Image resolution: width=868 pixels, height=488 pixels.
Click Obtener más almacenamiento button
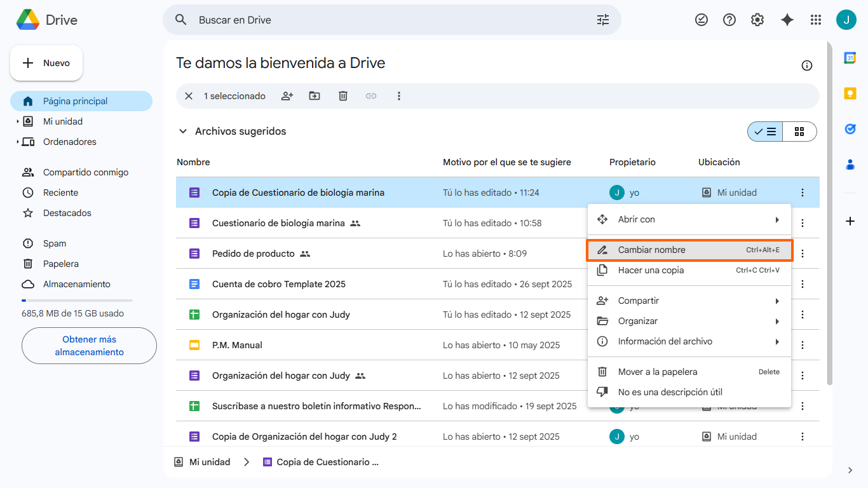(x=89, y=346)
